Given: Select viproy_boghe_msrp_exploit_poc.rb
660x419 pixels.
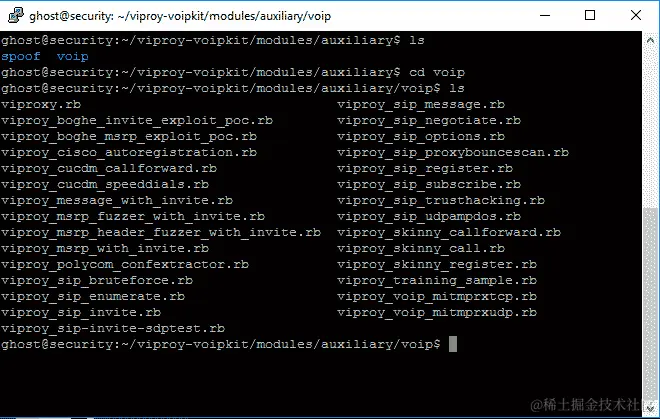Looking at the screenshot, I should coord(129,136).
